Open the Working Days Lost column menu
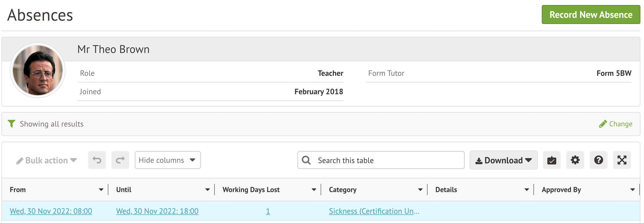Image resolution: width=644 pixels, height=223 pixels. 314,190
